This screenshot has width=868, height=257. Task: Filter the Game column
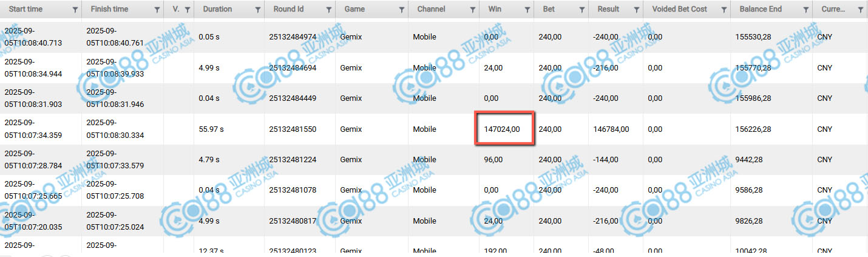click(x=401, y=10)
